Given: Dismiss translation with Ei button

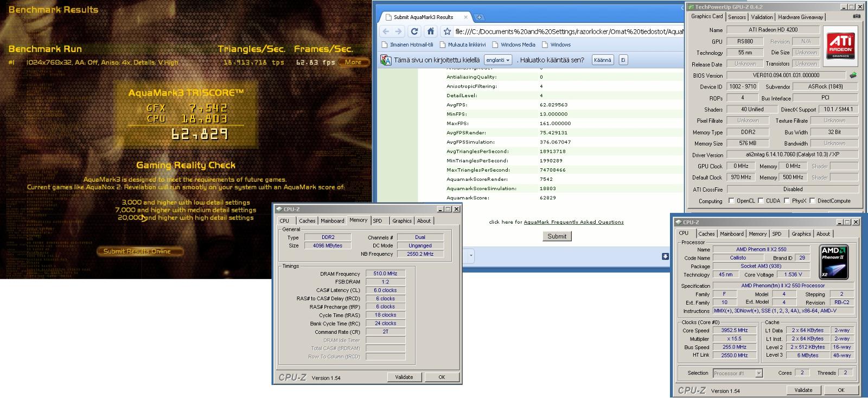Looking at the screenshot, I should 623,60.
